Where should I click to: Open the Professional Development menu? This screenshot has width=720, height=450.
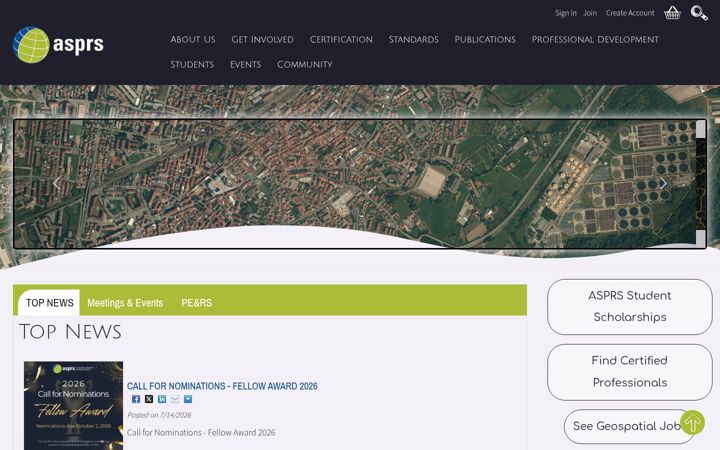[x=595, y=39]
